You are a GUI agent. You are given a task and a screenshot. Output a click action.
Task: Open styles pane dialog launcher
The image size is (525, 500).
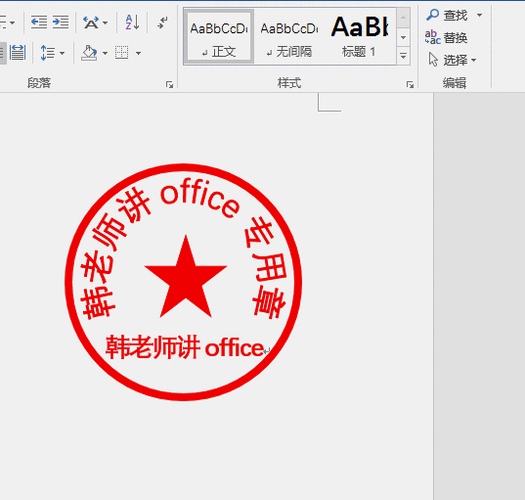pyautogui.click(x=410, y=85)
